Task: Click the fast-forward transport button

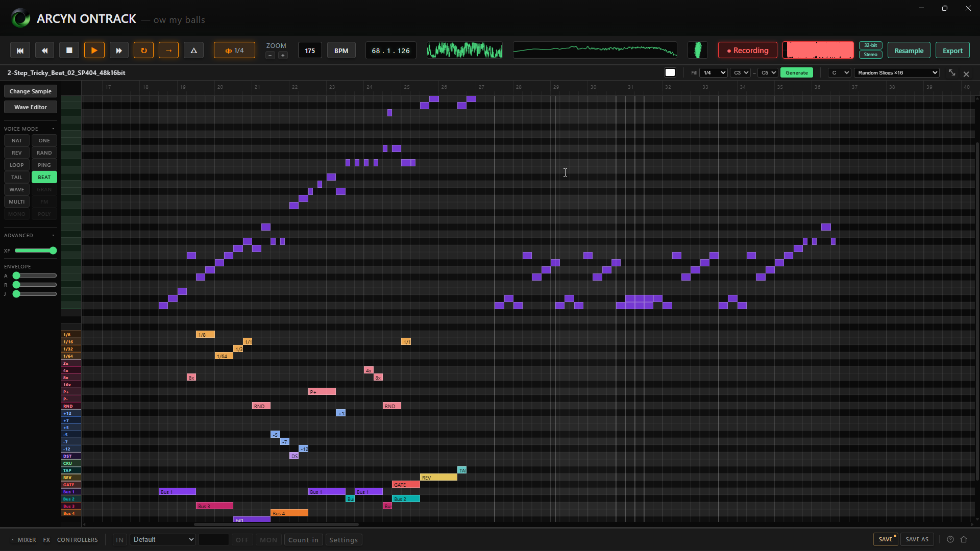Action: (x=119, y=51)
